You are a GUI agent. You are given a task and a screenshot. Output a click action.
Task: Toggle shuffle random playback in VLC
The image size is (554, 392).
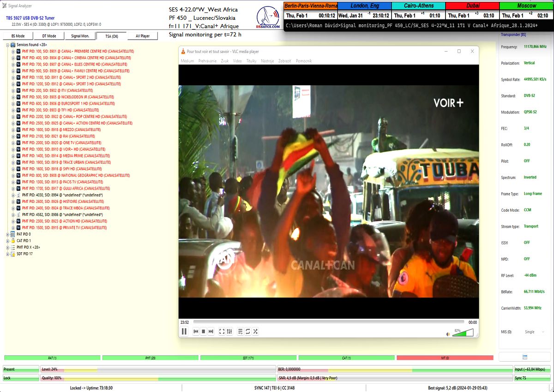point(255,331)
